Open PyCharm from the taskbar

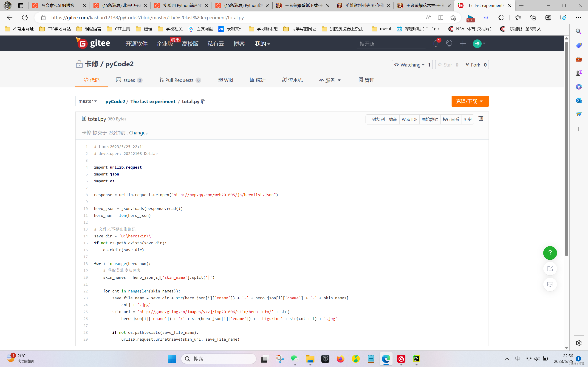(416, 359)
